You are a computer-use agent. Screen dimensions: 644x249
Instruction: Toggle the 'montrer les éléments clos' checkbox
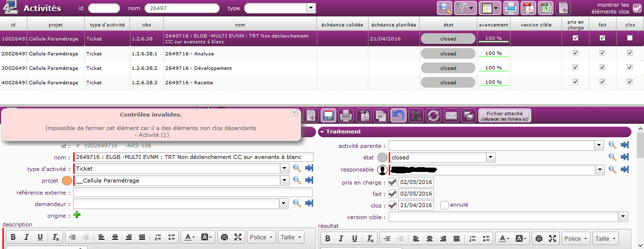click(x=637, y=8)
